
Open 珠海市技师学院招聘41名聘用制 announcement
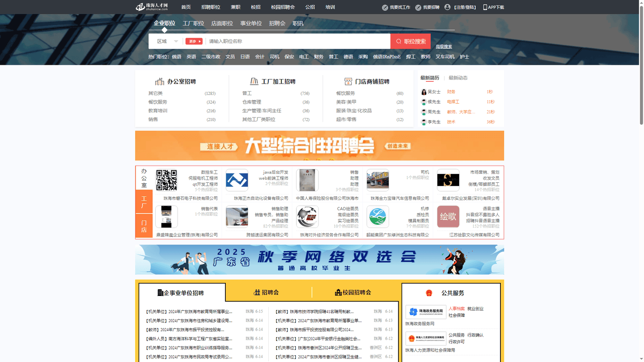(x=314, y=311)
